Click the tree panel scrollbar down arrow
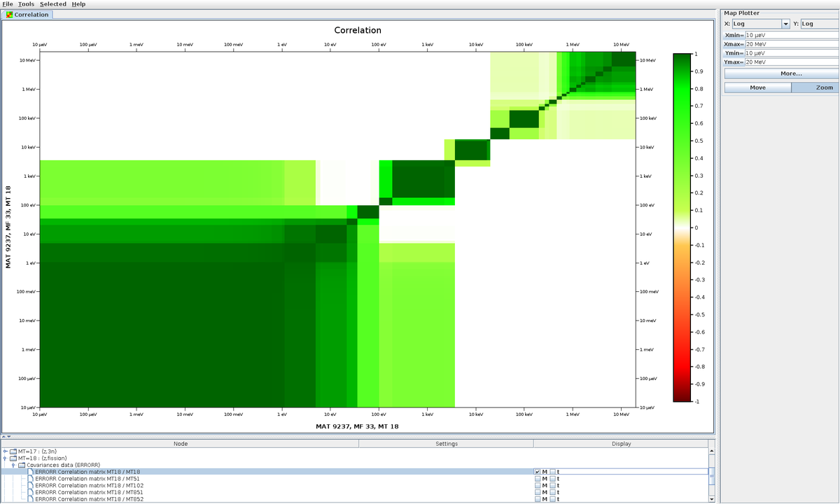The image size is (840, 504). pos(712,498)
